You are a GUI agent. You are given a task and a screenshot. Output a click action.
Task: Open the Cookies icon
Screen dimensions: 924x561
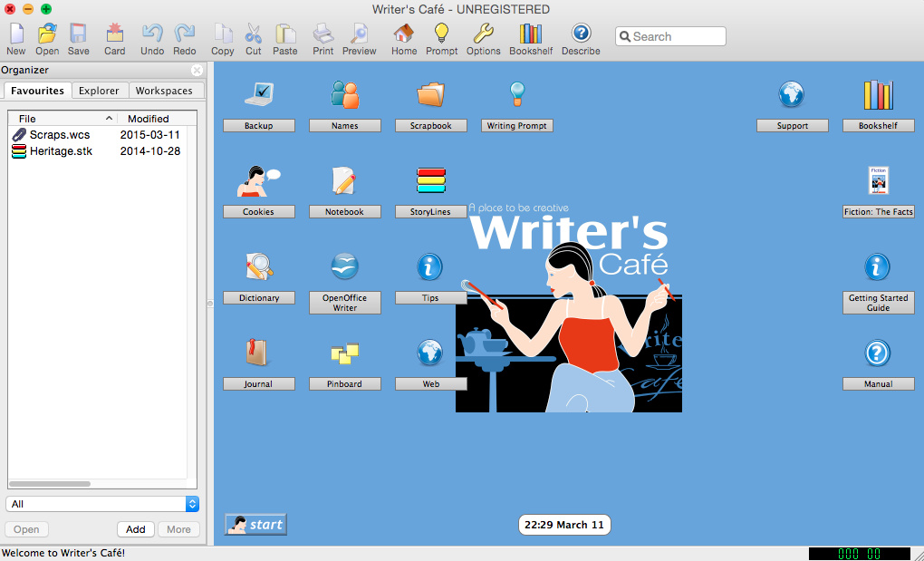[258, 181]
